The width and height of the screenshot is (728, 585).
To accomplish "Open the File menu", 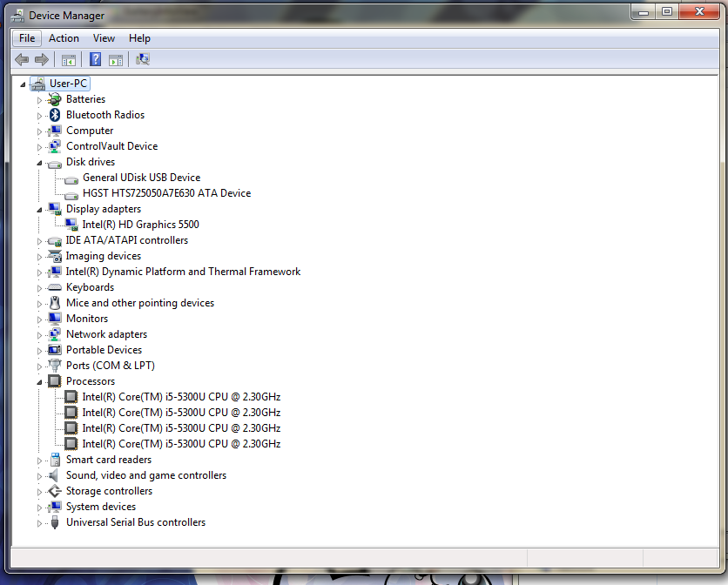I will point(27,38).
